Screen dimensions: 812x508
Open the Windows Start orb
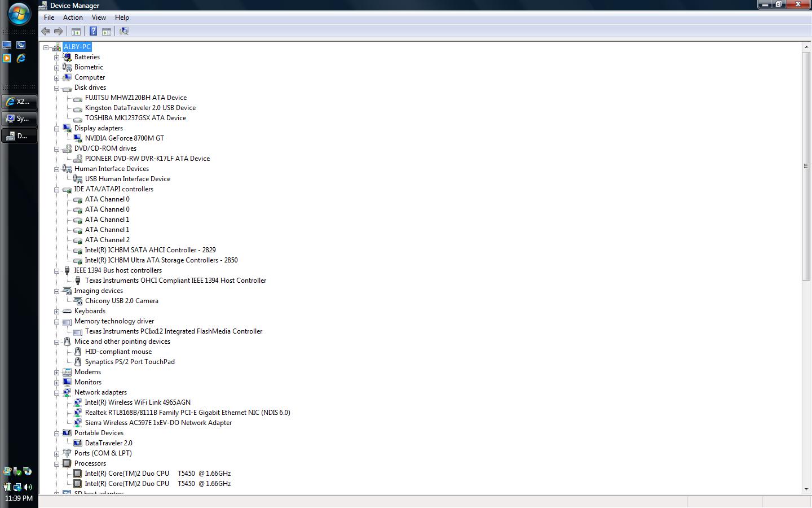pyautogui.click(x=19, y=13)
